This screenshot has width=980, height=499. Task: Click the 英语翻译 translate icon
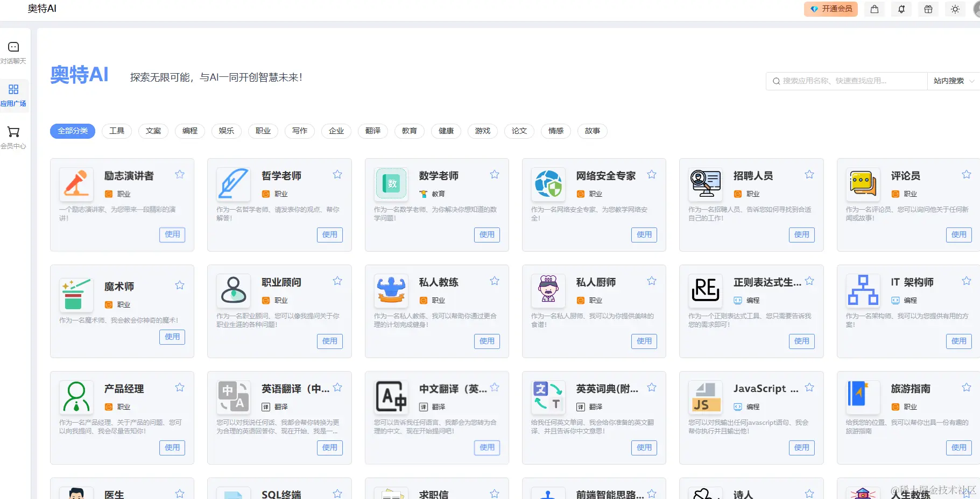[x=234, y=397]
